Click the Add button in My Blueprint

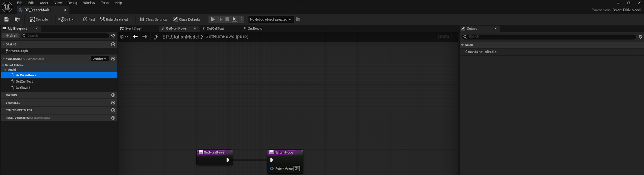[x=11, y=36]
